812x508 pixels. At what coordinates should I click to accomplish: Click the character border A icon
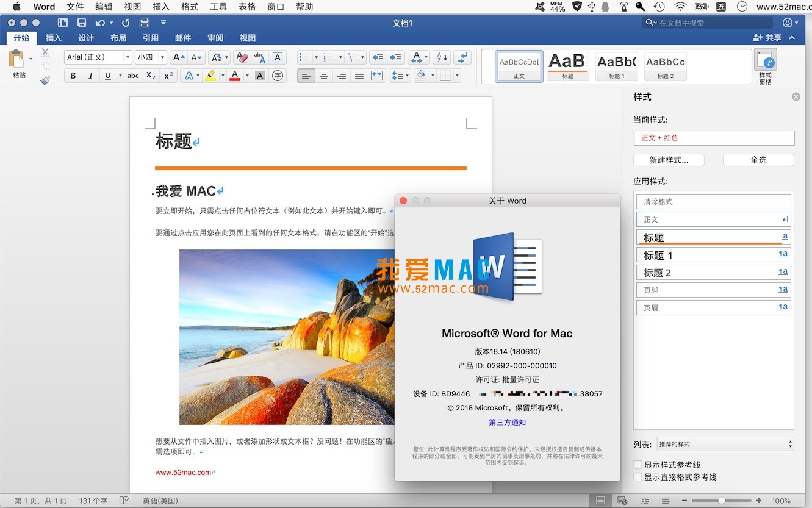tap(278, 57)
